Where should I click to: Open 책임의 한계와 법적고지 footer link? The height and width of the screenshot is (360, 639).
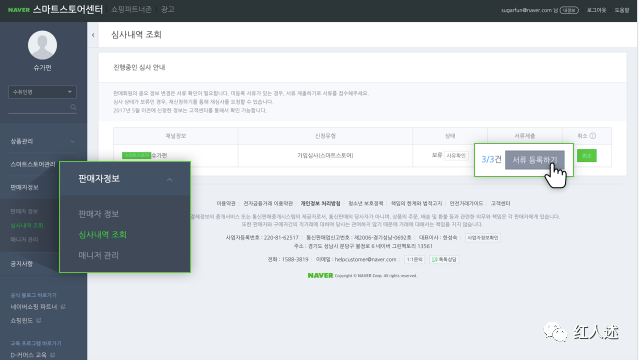(416, 203)
